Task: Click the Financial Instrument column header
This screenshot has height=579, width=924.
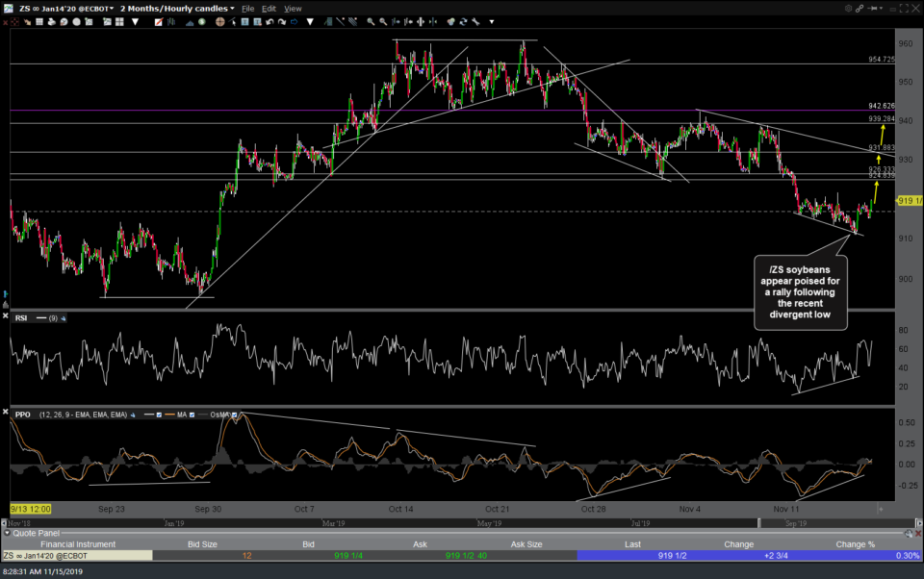Action: pyautogui.click(x=76, y=543)
